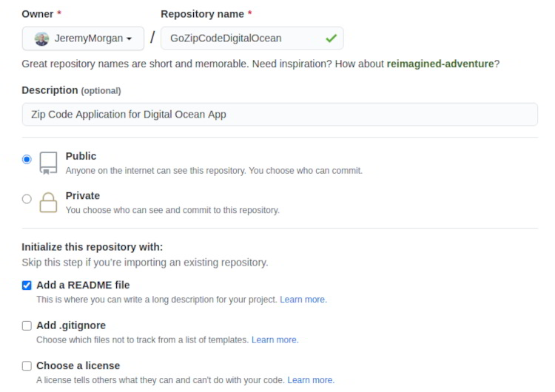Open Learn more link for license

(x=311, y=380)
